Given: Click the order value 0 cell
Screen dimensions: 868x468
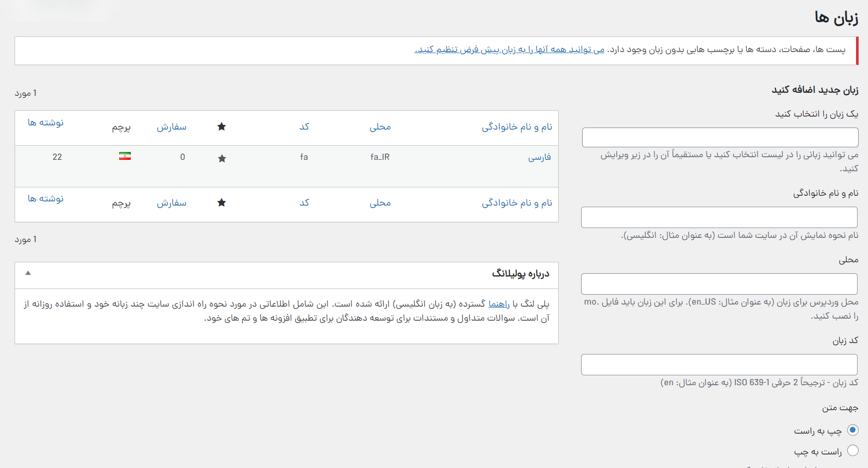Looking at the screenshot, I should click(182, 157).
